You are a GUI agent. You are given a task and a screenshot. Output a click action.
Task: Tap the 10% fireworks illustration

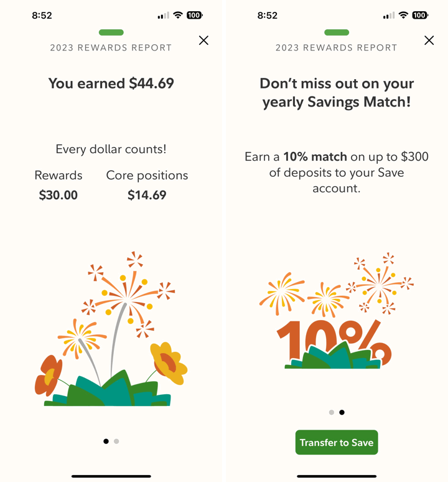click(337, 314)
